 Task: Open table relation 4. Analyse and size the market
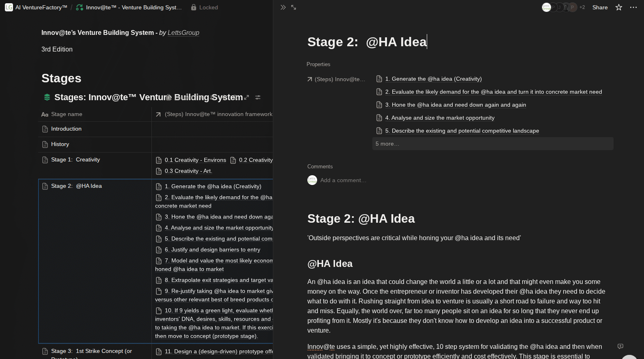pos(219,228)
